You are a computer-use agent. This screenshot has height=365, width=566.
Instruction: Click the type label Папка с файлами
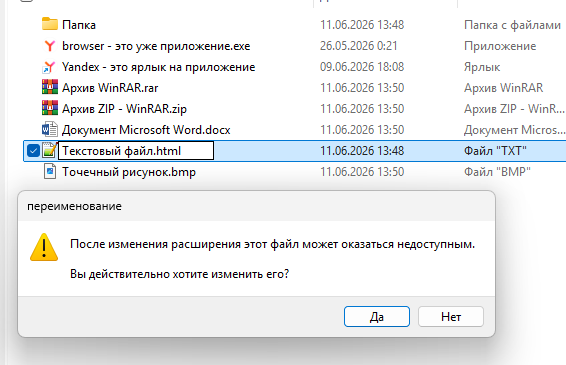[512, 25]
